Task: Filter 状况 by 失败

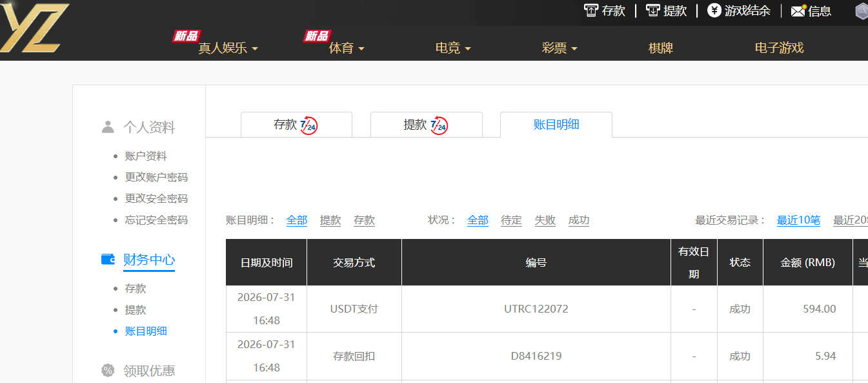Action: [545, 220]
